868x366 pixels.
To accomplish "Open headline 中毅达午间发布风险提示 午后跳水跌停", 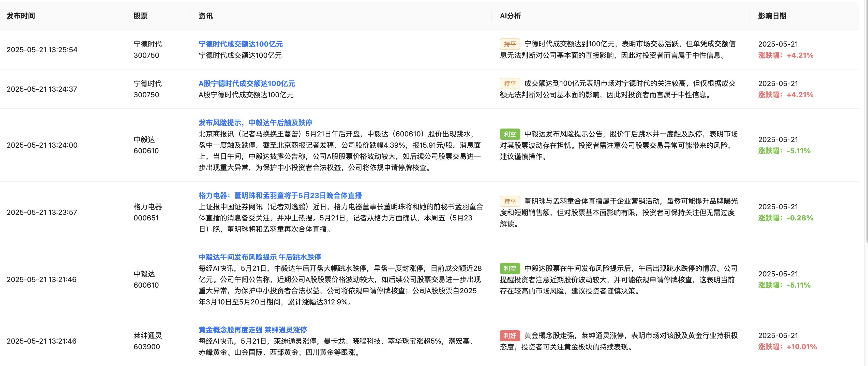I will coord(260,257).
